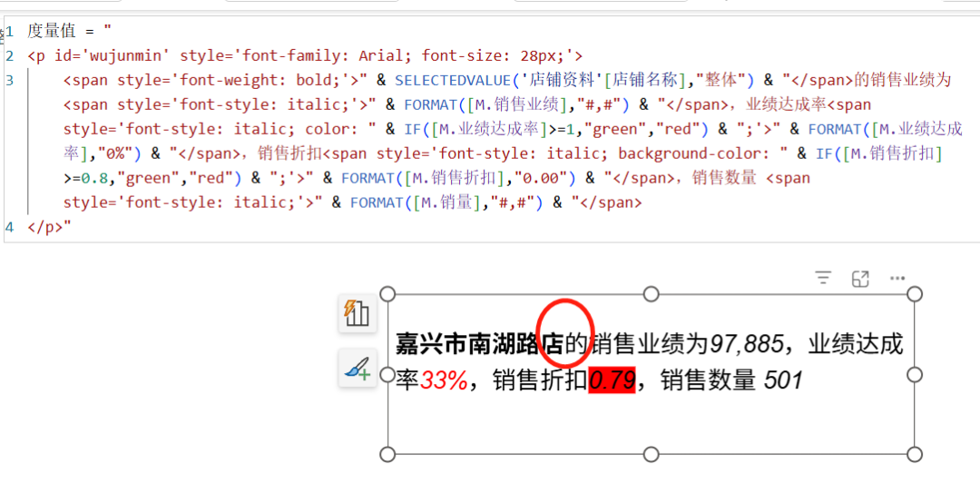
Task: Click line number 3 in the formula editor
Action: (10, 80)
